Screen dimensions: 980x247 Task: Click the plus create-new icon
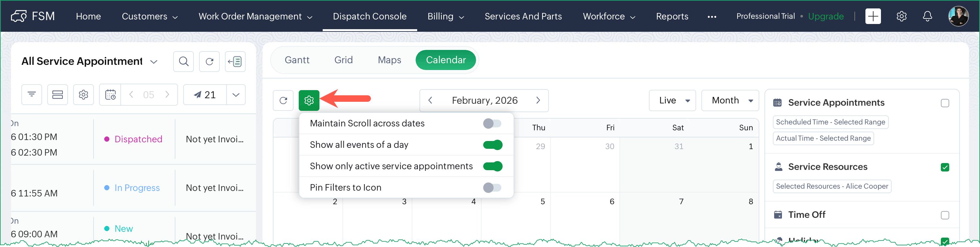tap(873, 16)
